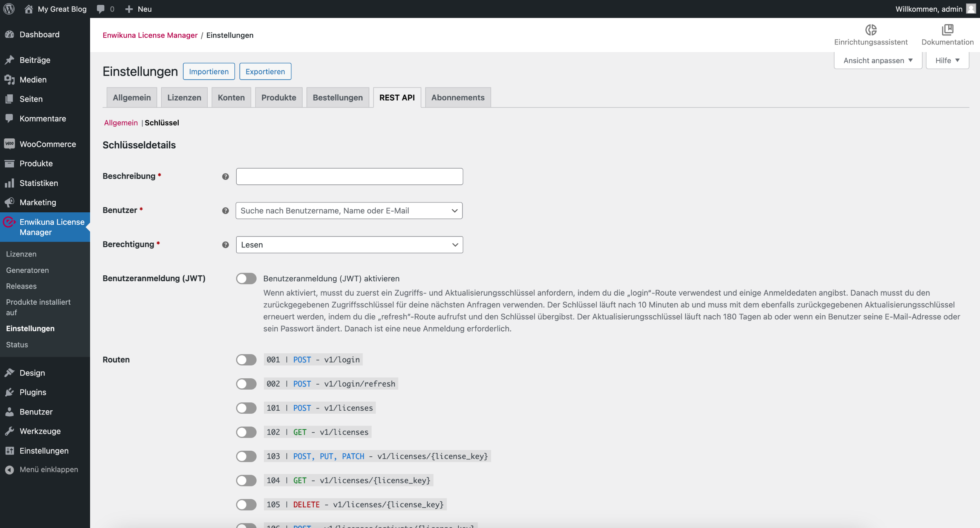Switch to the Bestellungen tab

pos(337,98)
